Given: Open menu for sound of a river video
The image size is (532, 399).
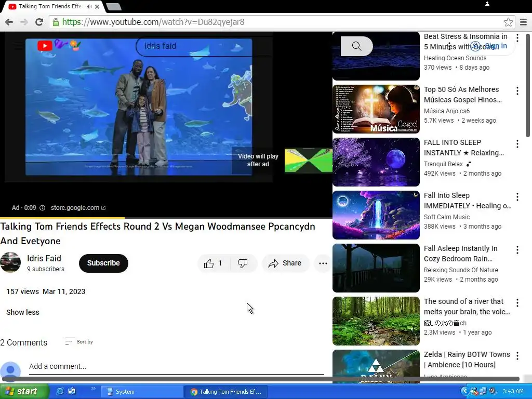Looking at the screenshot, I should [517, 303].
